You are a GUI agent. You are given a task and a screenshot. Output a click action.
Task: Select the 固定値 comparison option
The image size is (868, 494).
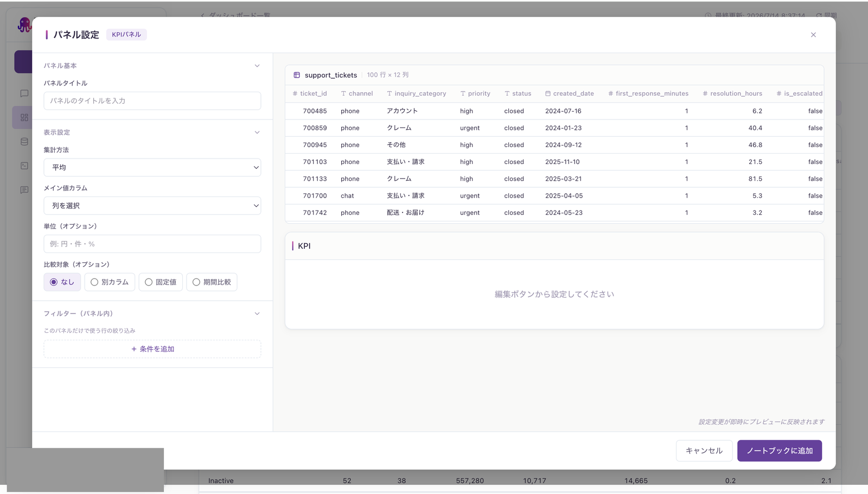pos(161,282)
